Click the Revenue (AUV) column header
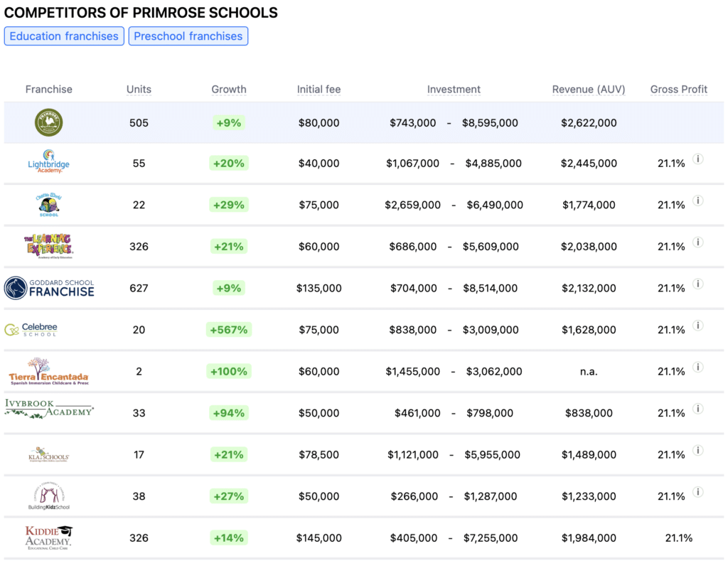 589,89
